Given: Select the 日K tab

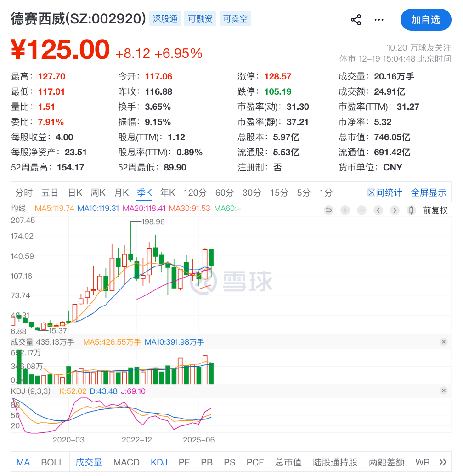Looking at the screenshot, I should [75, 193].
